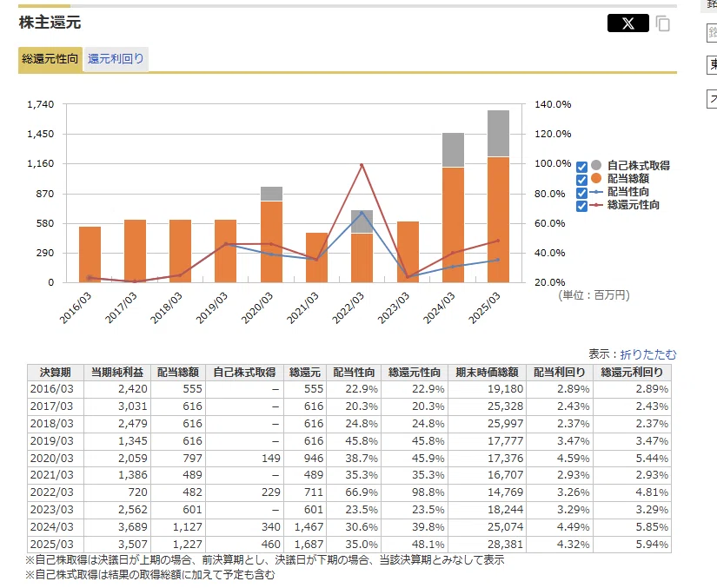The height and width of the screenshot is (588, 717).
Task: Select the 2017/03 table row label
Action: (51, 406)
